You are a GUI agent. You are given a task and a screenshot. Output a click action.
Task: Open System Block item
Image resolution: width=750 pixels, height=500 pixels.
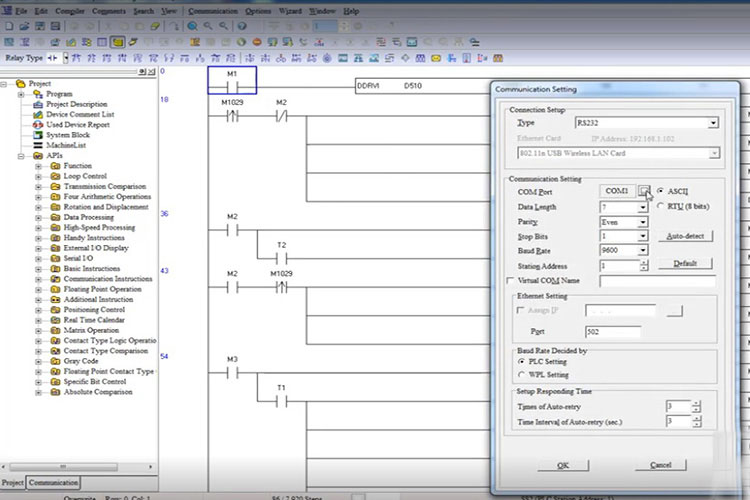[68, 135]
